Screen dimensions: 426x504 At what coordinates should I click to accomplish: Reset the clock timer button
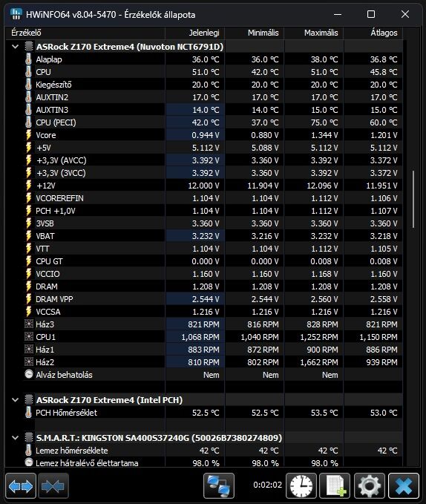(301, 486)
